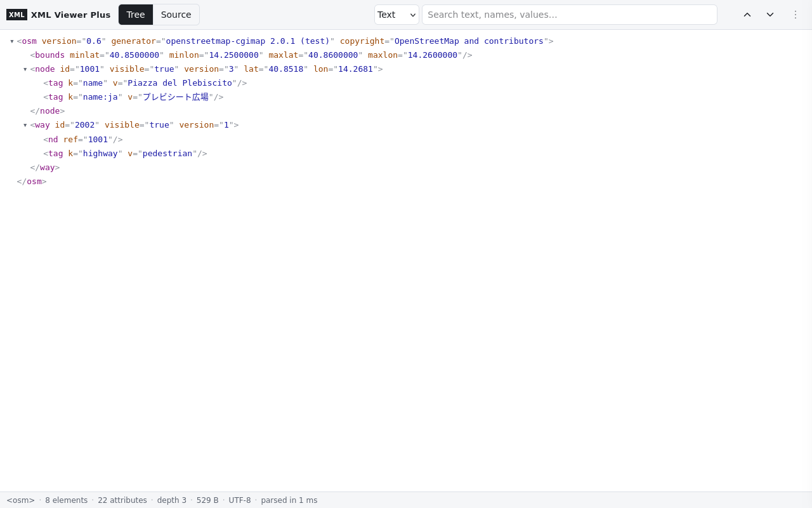Viewport: 812px width, 508px height.
Task: Click the depth 3 status entry
Action: [172, 500]
